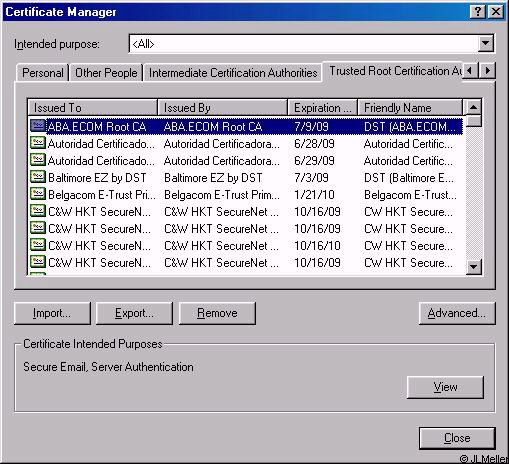Open Intermediate Certification Authorities tab

coord(233,73)
